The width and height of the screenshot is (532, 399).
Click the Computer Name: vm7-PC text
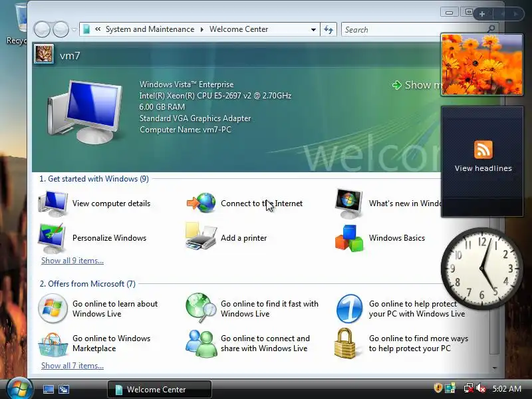tap(186, 130)
